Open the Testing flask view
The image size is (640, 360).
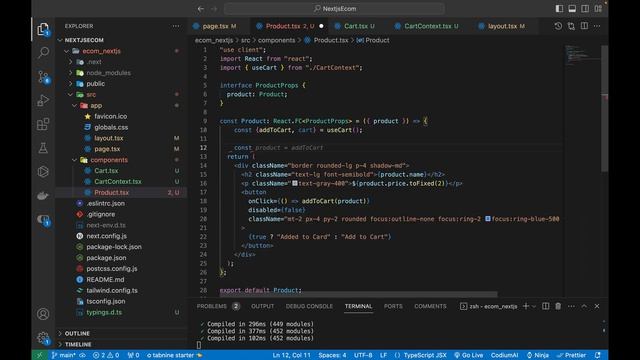tap(43, 148)
